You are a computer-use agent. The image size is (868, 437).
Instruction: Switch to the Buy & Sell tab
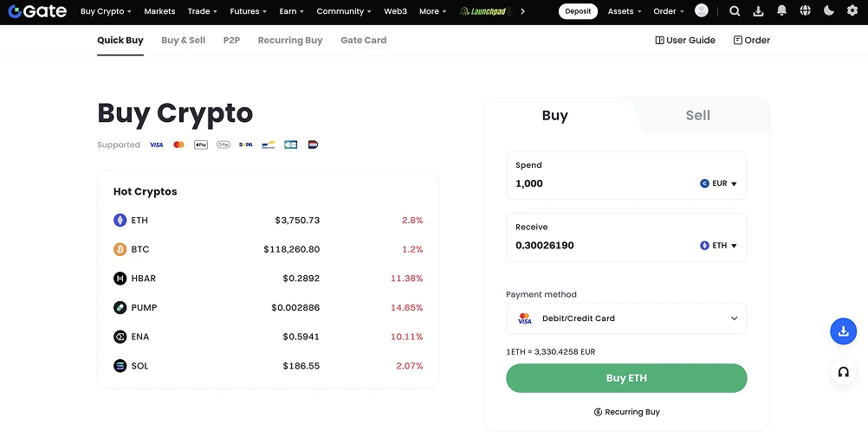click(184, 40)
